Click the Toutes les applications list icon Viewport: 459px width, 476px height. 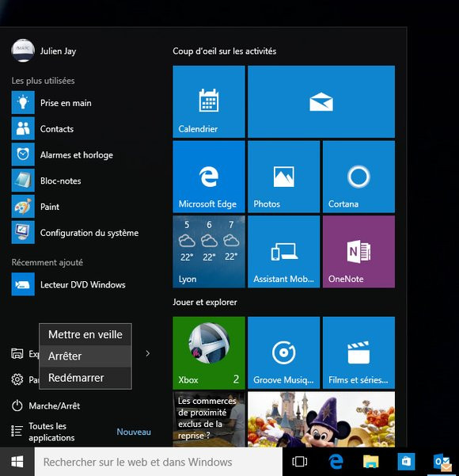tap(17, 431)
